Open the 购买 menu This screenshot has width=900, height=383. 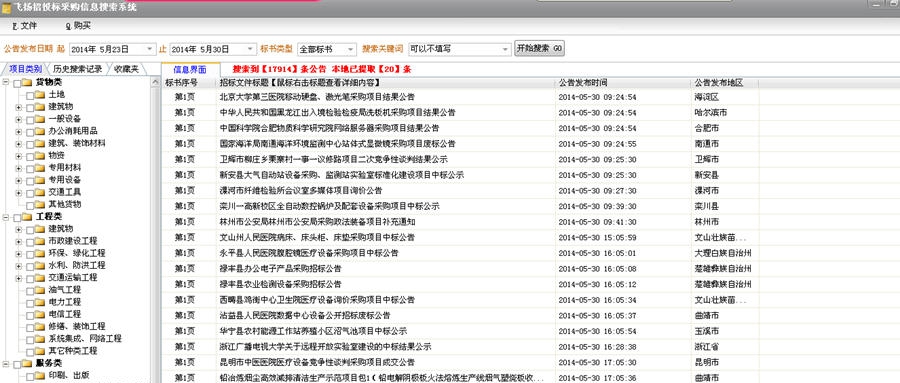(x=78, y=26)
